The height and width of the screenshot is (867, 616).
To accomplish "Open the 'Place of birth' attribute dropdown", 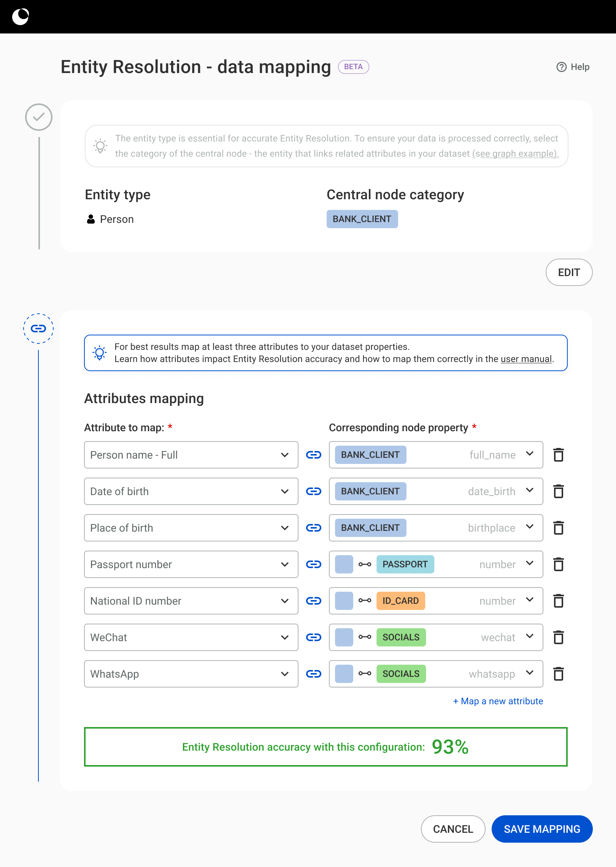I will click(x=191, y=528).
